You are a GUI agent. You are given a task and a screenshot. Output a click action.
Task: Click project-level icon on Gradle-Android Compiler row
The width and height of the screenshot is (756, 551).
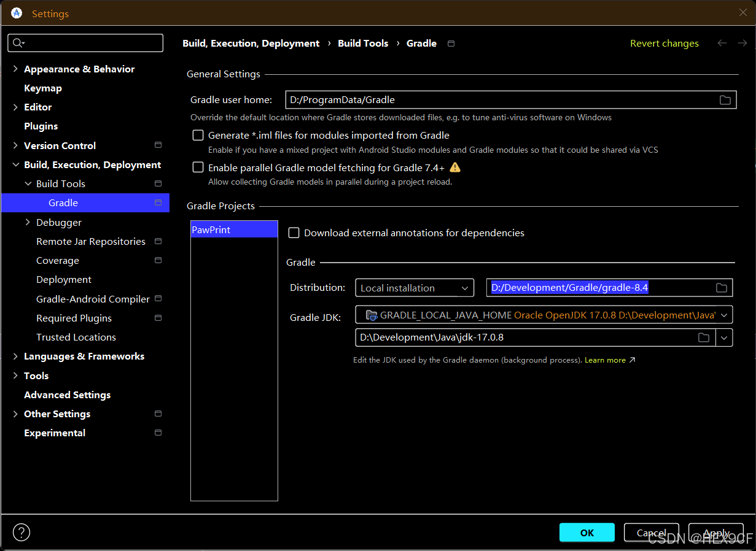158,299
